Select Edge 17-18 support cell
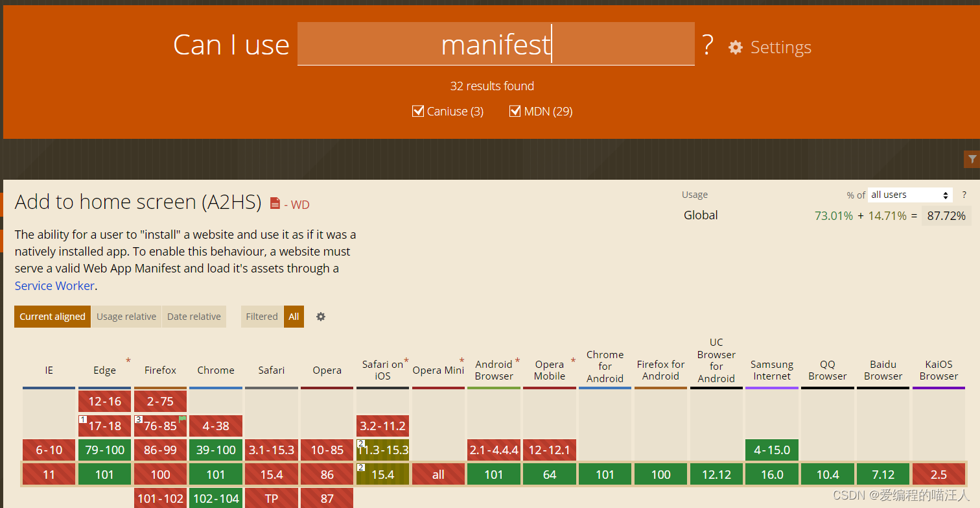This screenshot has height=508, width=980. 104,426
